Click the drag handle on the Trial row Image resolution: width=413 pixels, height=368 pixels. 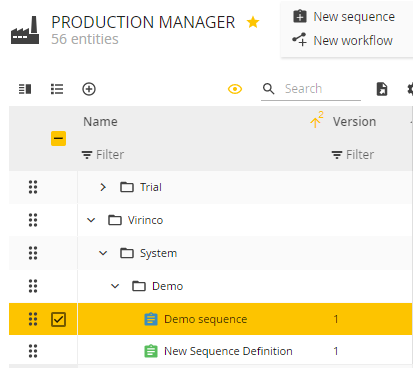click(33, 187)
